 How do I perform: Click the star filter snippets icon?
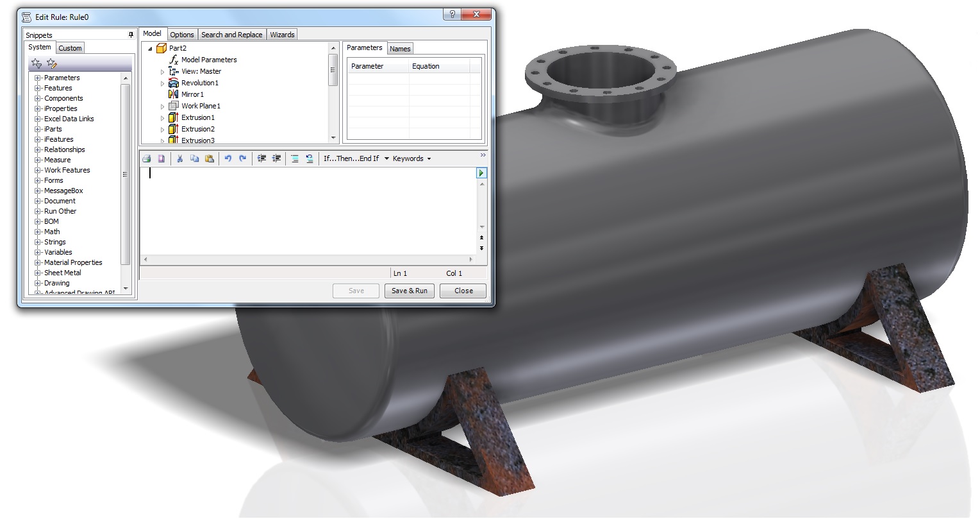(x=37, y=64)
